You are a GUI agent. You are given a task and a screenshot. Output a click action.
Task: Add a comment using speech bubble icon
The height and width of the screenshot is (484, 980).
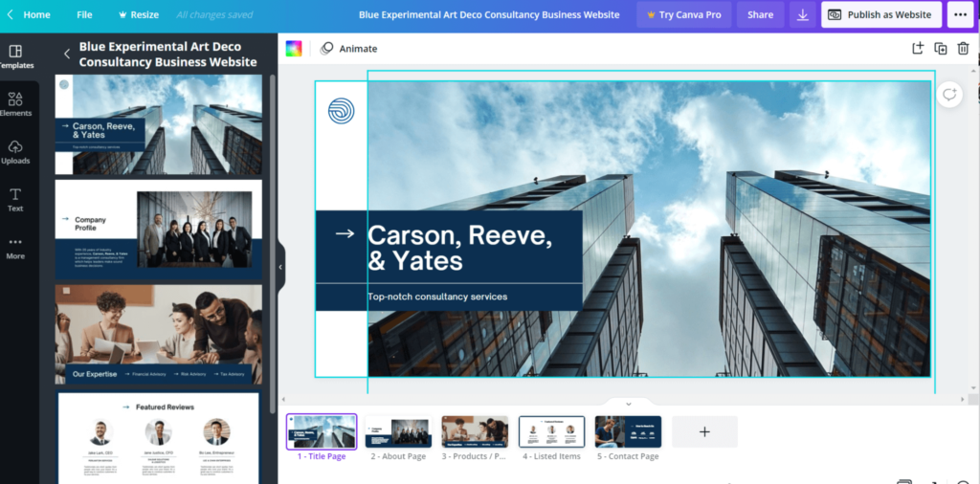pyautogui.click(x=949, y=94)
